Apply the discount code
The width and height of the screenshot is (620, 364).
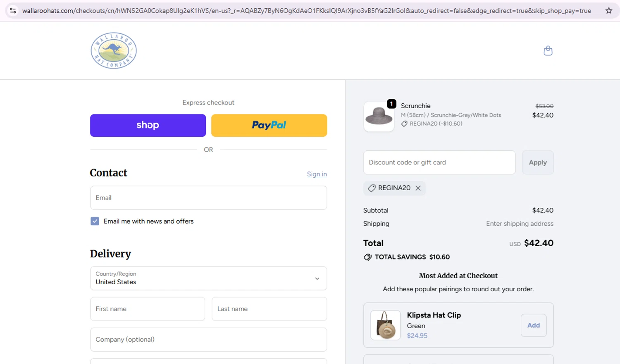[538, 162]
